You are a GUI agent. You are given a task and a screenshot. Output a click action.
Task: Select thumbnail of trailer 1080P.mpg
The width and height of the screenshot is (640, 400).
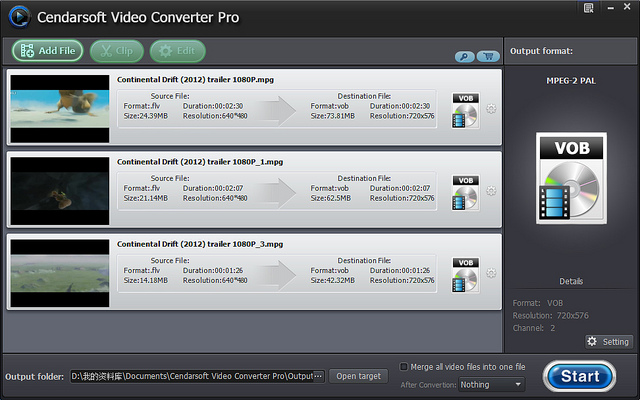(60, 109)
